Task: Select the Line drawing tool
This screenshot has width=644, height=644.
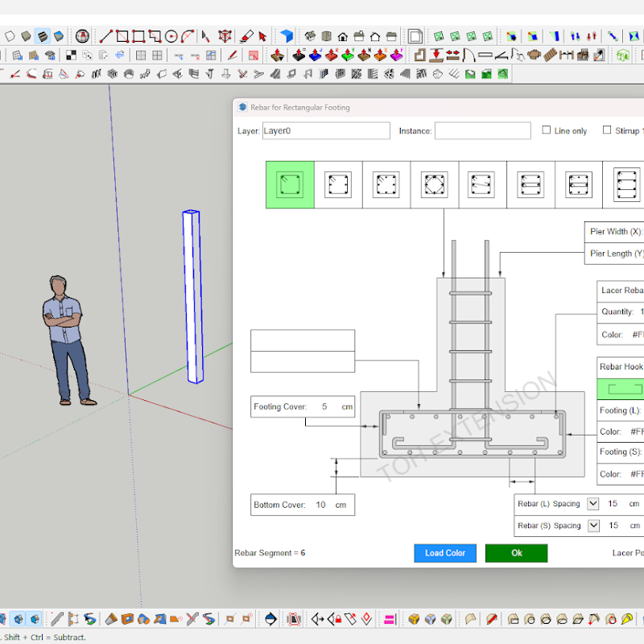Action: 106,36
